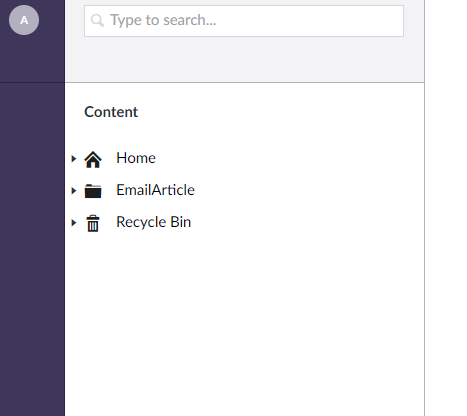Expand the Recycle Bin arrow
This screenshot has height=416, width=467.
[x=74, y=223]
